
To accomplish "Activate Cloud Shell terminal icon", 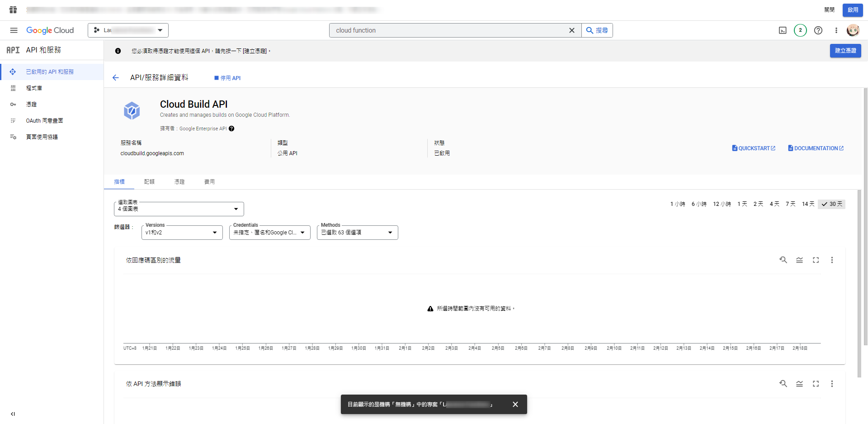I will pos(783,30).
